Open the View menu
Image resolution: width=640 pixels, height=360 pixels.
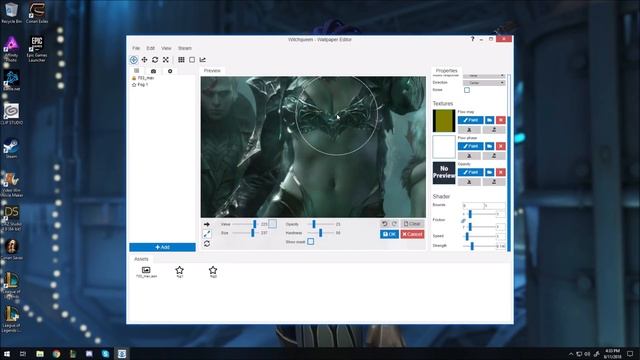coord(166,48)
